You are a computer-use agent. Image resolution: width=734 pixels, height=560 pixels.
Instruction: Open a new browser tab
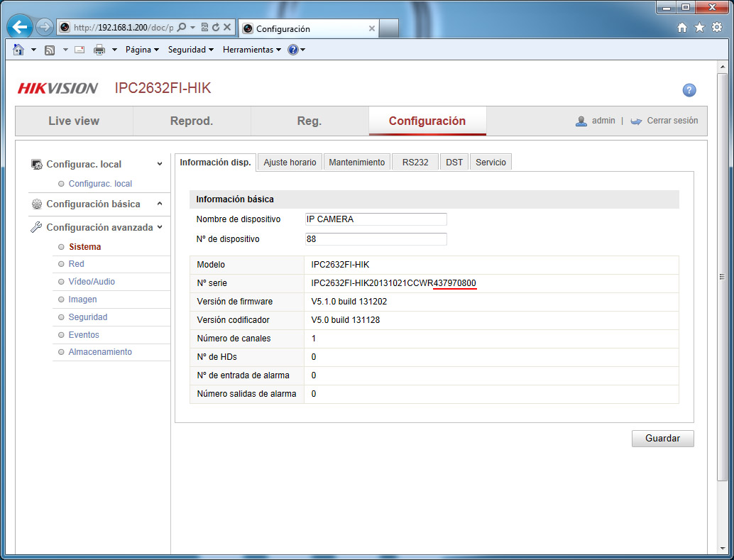[x=388, y=28]
